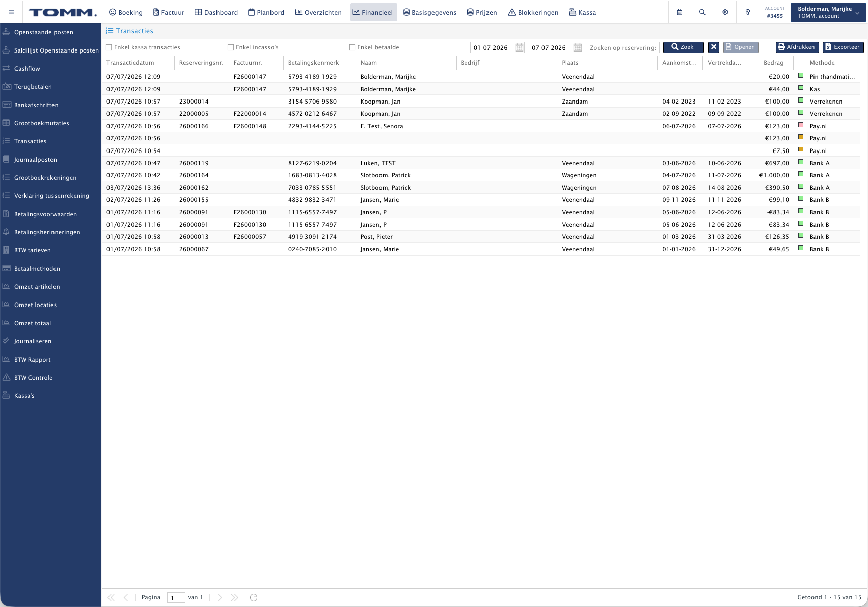Open the Boeking menu

click(x=126, y=12)
